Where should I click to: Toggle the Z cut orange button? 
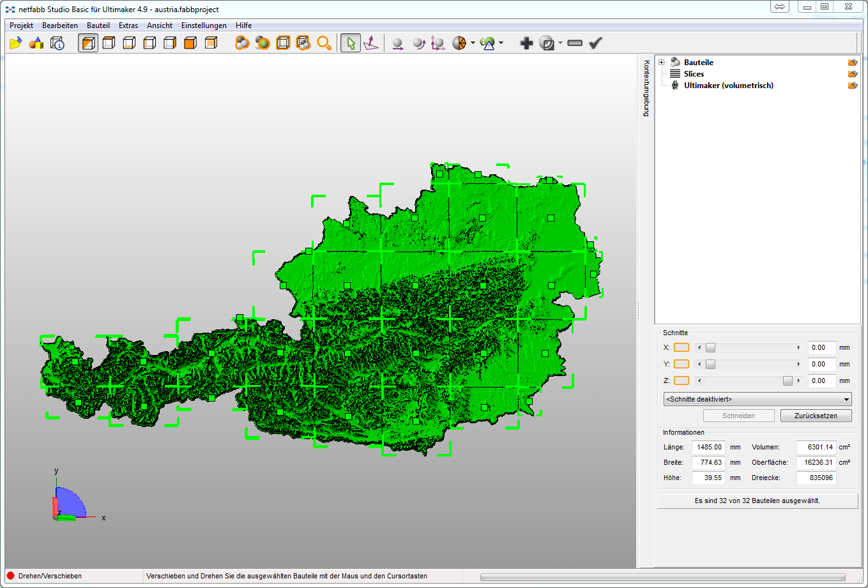point(681,381)
